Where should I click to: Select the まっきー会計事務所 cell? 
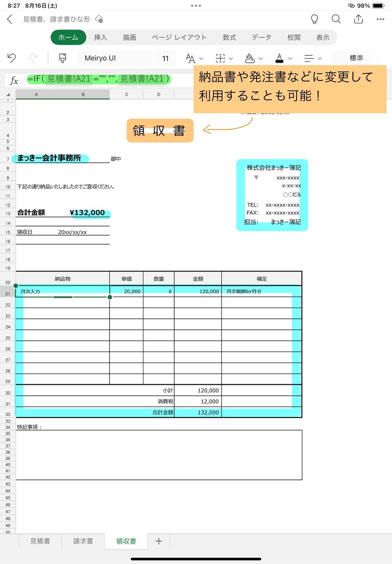coord(63,159)
